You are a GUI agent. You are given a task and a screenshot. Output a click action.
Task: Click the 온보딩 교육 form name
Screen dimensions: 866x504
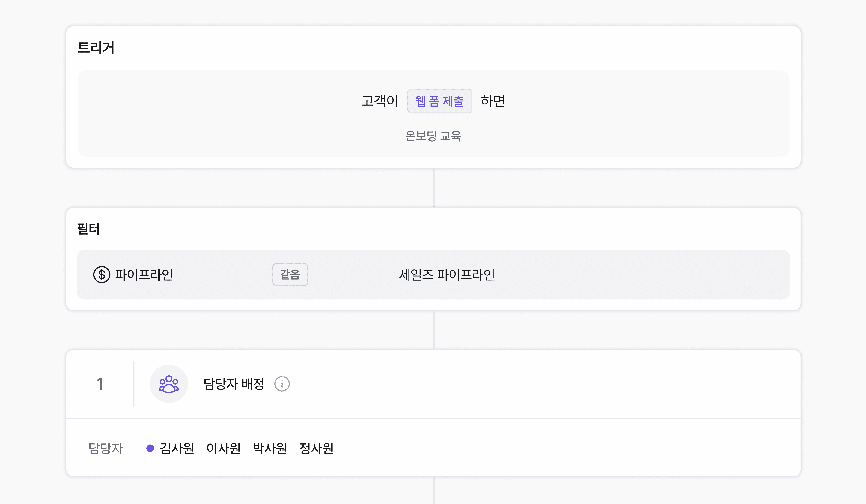pyautogui.click(x=433, y=136)
